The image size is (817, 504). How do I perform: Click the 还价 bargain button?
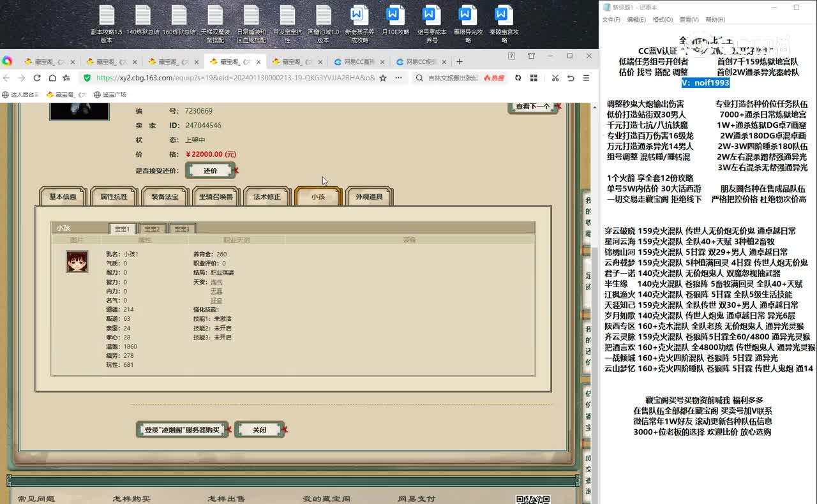tap(211, 170)
